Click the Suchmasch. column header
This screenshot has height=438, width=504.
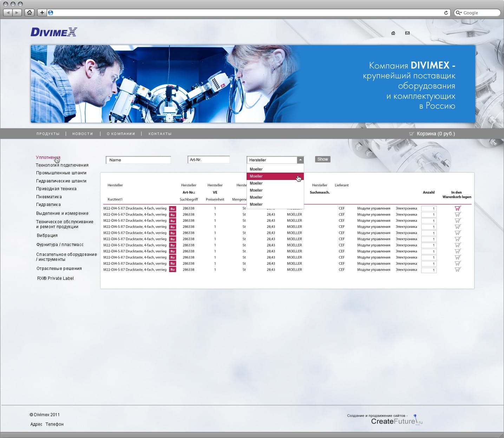pos(320,192)
